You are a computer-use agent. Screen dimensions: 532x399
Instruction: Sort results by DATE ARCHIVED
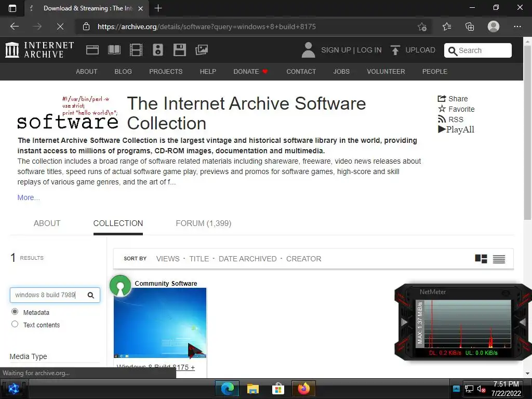point(247,259)
